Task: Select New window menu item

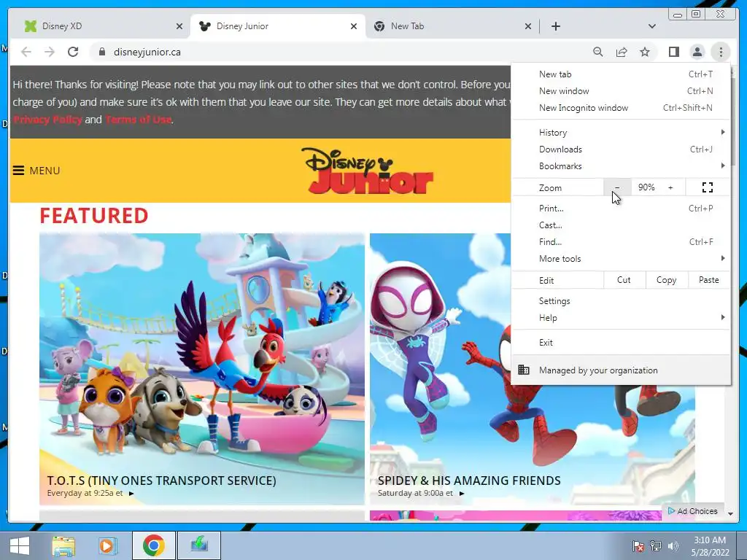Action: point(620,91)
